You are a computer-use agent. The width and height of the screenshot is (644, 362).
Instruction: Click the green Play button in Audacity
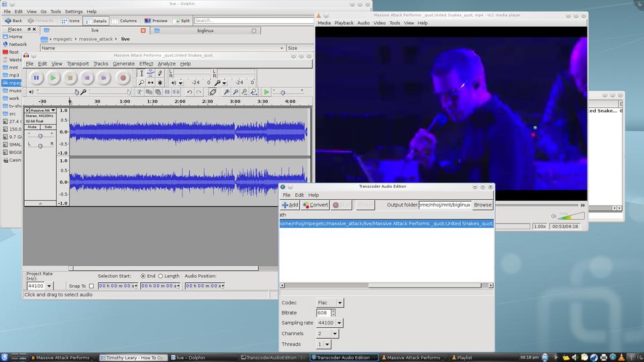point(53,78)
